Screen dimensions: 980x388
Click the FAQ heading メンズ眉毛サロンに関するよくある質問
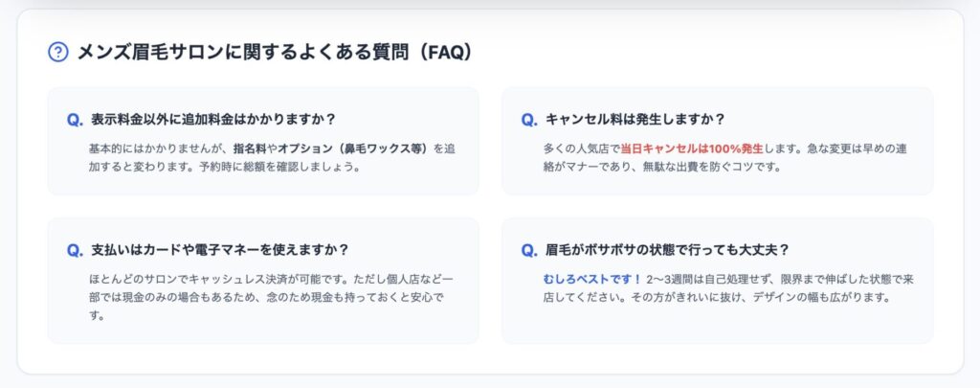275,53
